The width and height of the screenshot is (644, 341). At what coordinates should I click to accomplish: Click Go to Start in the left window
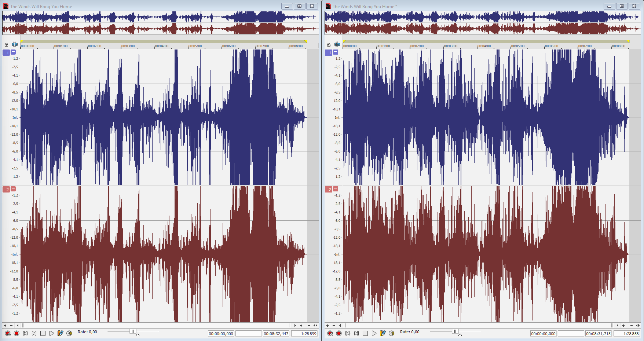click(x=25, y=333)
